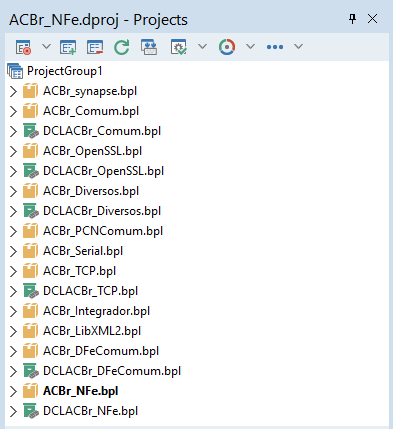Viewport: 393px width, 429px height.
Task: Open dropdown beside the first toolbar icon
Action: pyautogui.click(x=46, y=46)
